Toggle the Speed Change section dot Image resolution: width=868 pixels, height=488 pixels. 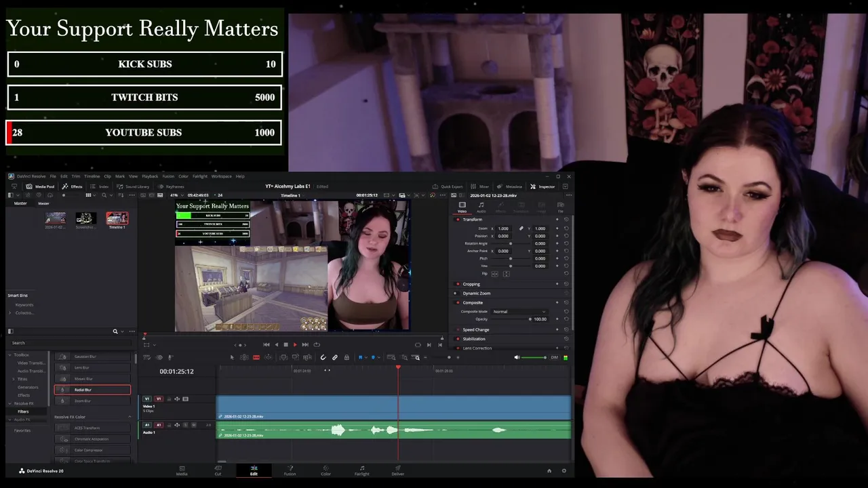pyautogui.click(x=458, y=329)
